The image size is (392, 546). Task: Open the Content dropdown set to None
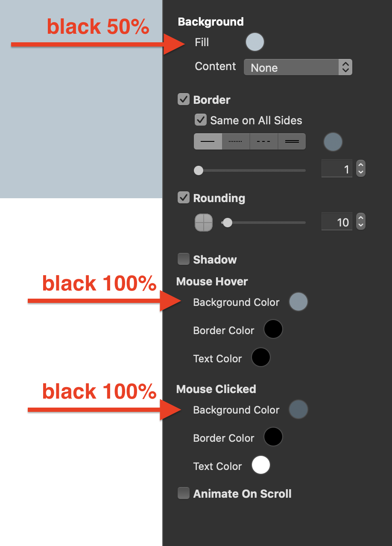coord(298,67)
